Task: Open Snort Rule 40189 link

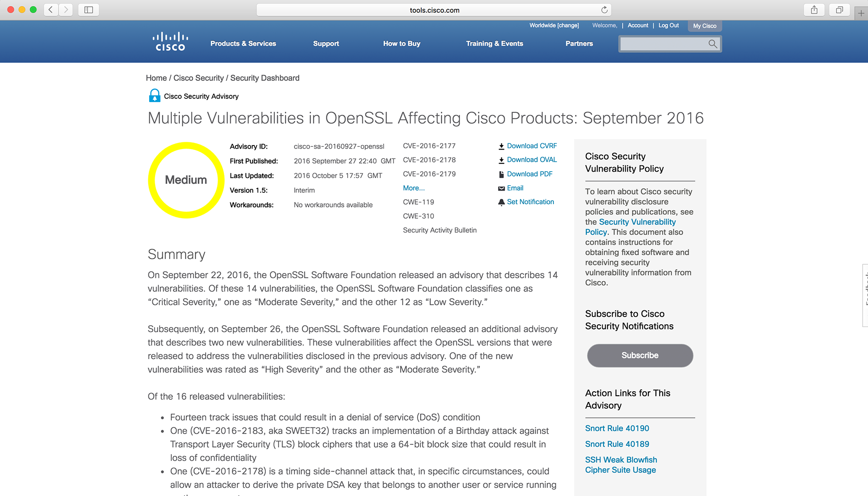Action: pyautogui.click(x=617, y=444)
